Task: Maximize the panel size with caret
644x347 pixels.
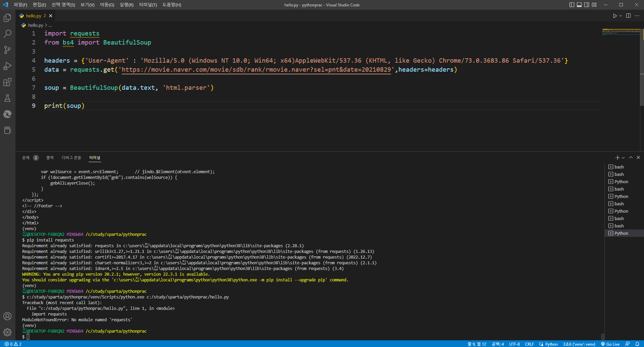Action: (x=631, y=157)
